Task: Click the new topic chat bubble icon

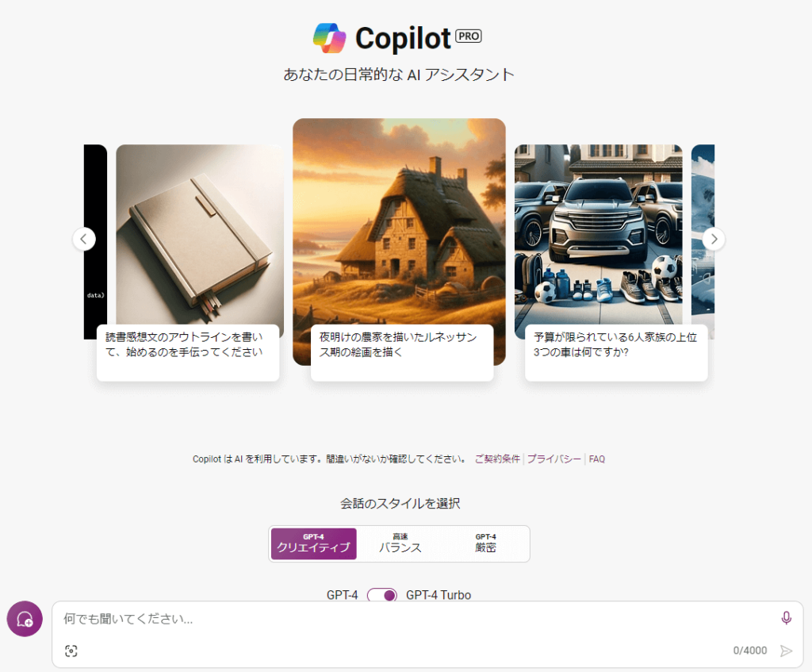Action: 25,619
